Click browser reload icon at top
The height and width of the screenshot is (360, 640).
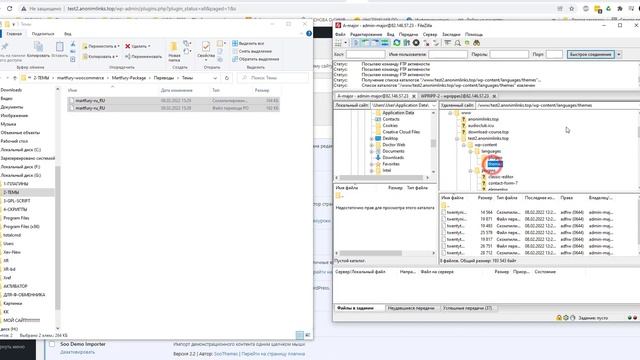tap(9, 8)
